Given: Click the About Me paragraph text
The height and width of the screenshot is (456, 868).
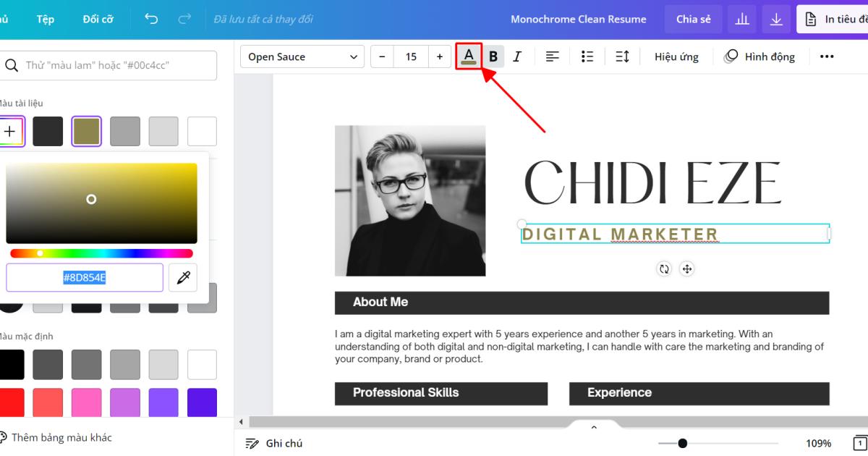Looking at the screenshot, I should [x=579, y=346].
